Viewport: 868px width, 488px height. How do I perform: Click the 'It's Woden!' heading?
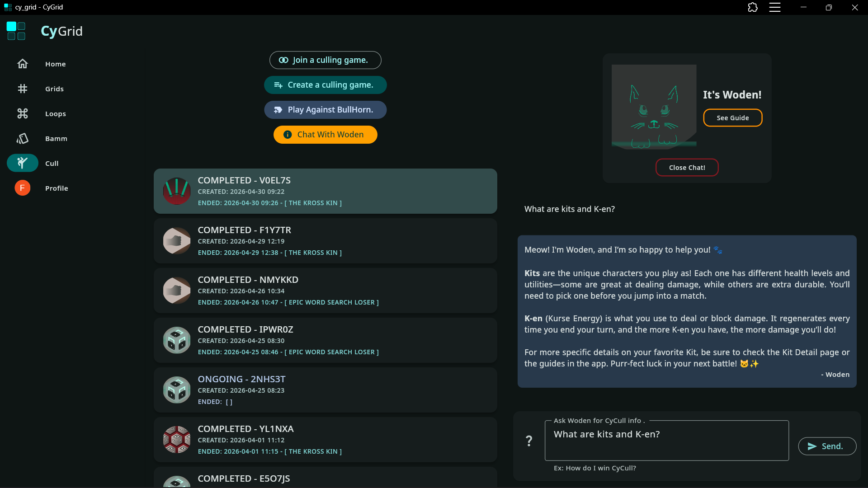(732, 95)
